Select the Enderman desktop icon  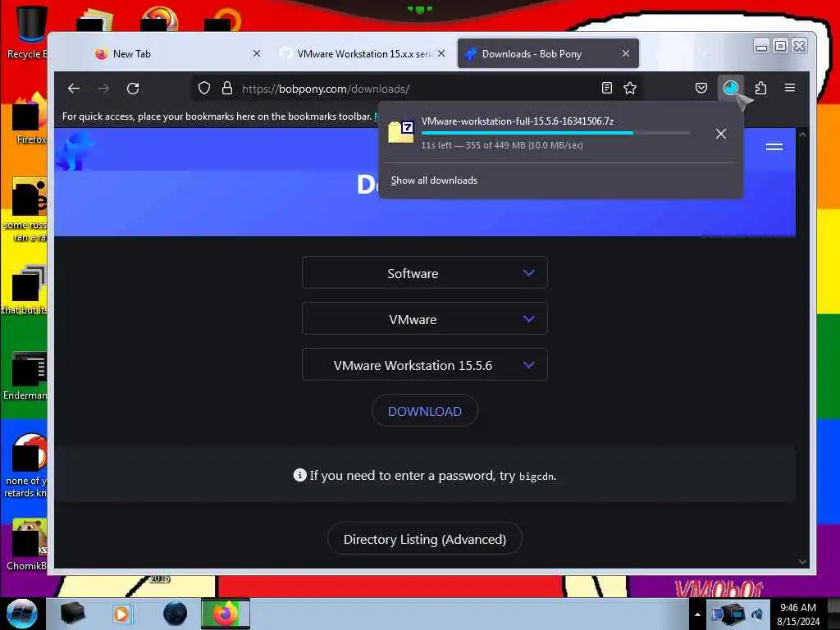click(x=25, y=376)
